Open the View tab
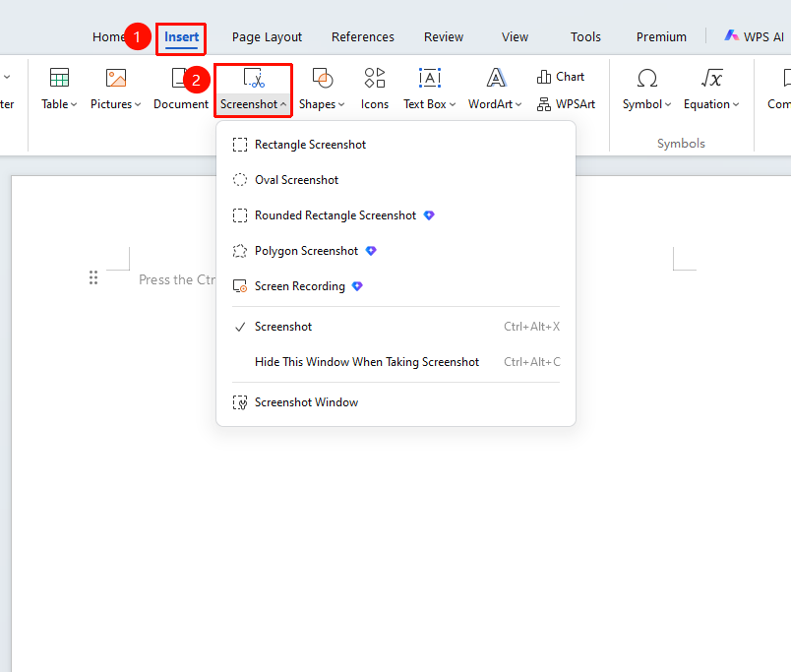Image resolution: width=791 pixels, height=672 pixels. click(515, 37)
